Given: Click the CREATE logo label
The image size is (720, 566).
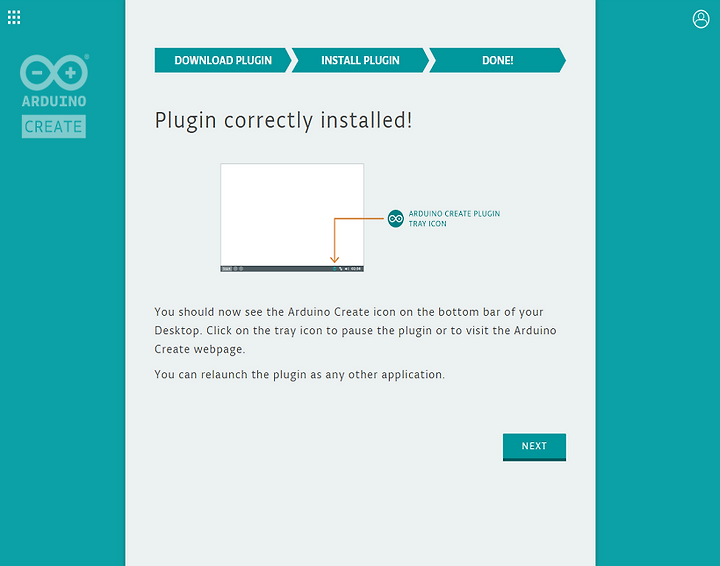Looking at the screenshot, I should pyautogui.click(x=54, y=126).
